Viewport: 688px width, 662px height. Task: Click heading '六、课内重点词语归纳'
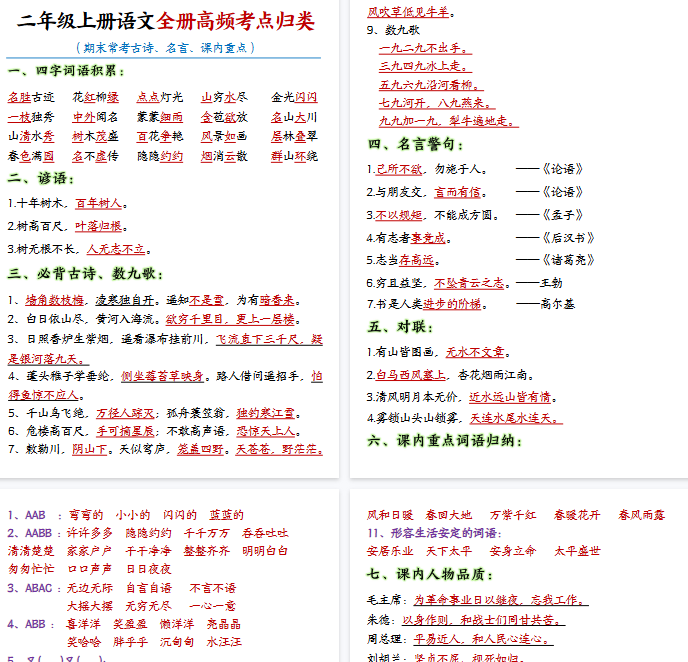445,441
